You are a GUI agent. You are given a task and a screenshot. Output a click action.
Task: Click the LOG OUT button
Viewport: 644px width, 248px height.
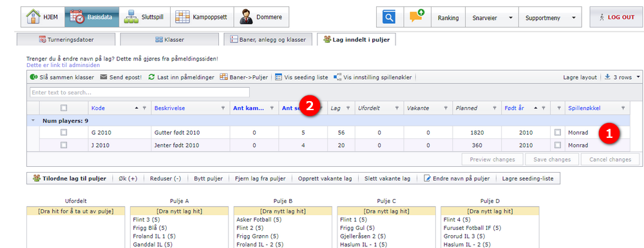(616, 17)
